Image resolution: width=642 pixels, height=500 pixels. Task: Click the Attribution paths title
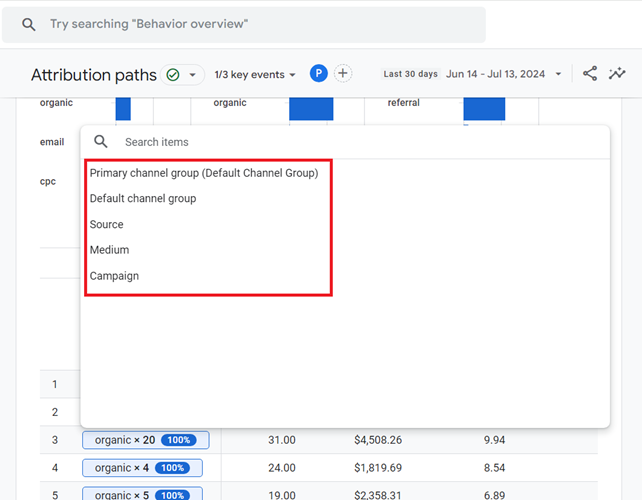pyautogui.click(x=94, y=75)
